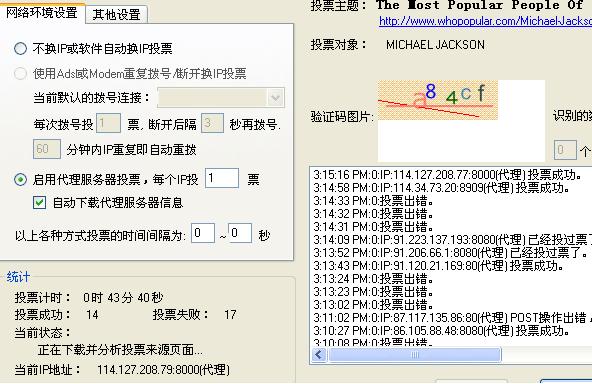Select 使用Adsl或Modem重复拨号 radio option
The width and height of the screenshot is (592, 384).
(20, 73)
